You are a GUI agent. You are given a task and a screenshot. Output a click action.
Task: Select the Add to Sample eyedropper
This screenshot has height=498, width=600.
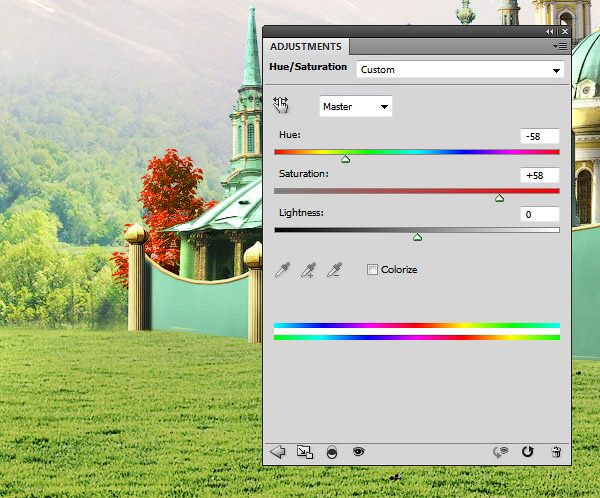[308, 270]
